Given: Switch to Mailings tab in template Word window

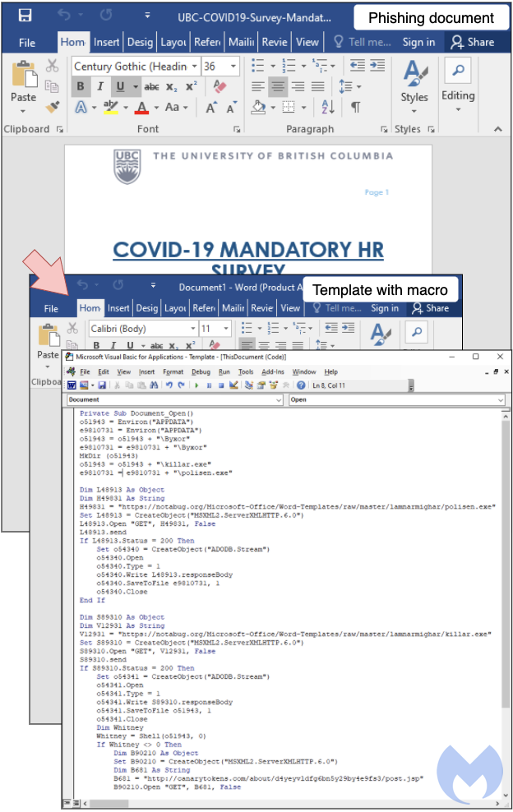Looking at the screenshot, I should 233,308.
